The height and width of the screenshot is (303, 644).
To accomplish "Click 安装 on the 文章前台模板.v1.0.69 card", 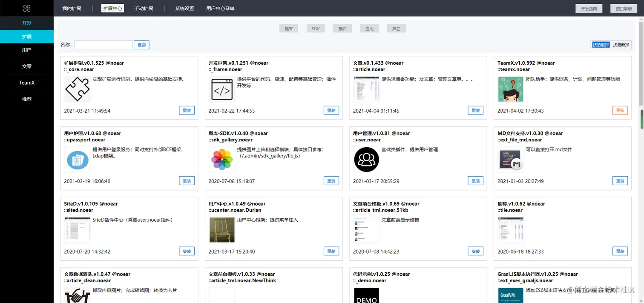I will [x=476, y=251].
